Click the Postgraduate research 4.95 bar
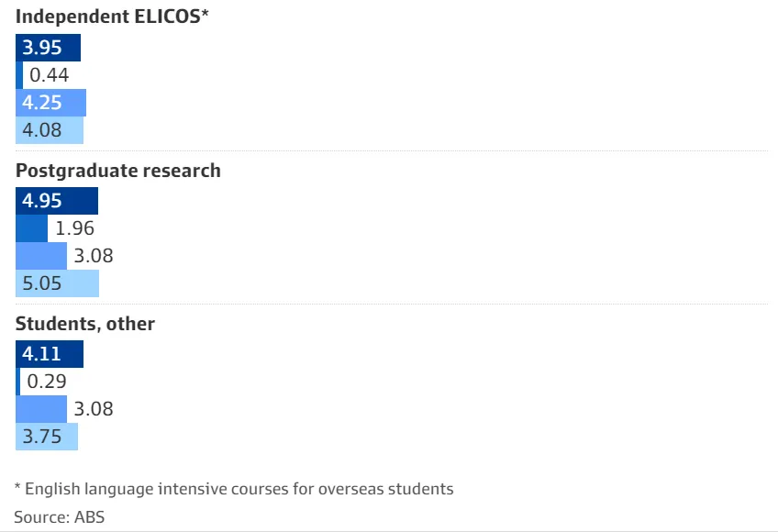 (x=57, y=201)
